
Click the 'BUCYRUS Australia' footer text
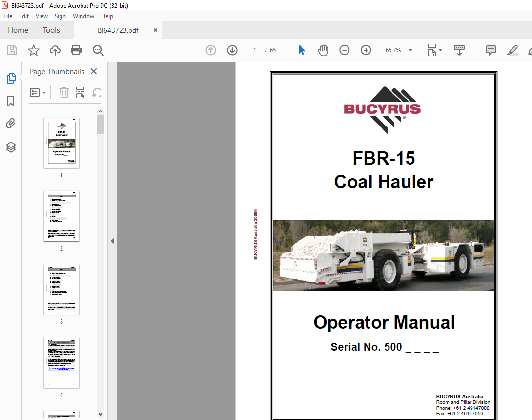pos(459,396)
